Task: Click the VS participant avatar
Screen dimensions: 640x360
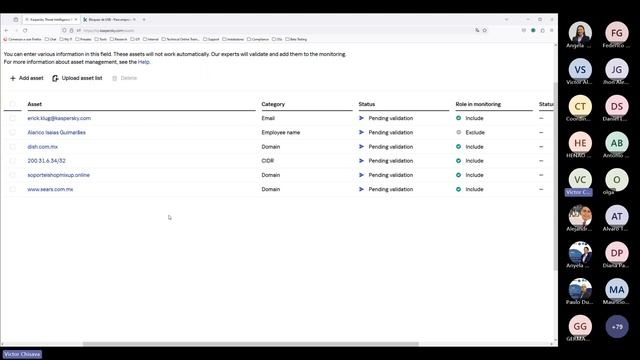Action: [x=580, y=70]
